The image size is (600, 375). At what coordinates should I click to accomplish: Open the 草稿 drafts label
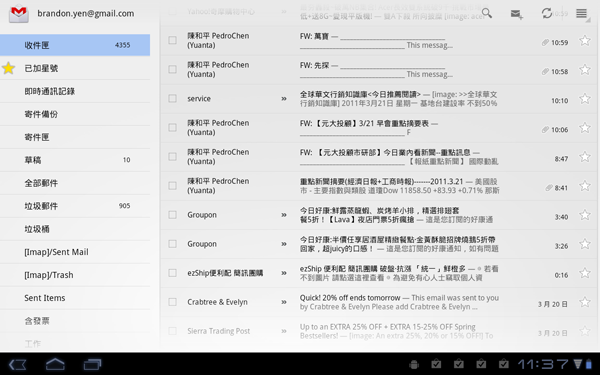click(75, 160)
